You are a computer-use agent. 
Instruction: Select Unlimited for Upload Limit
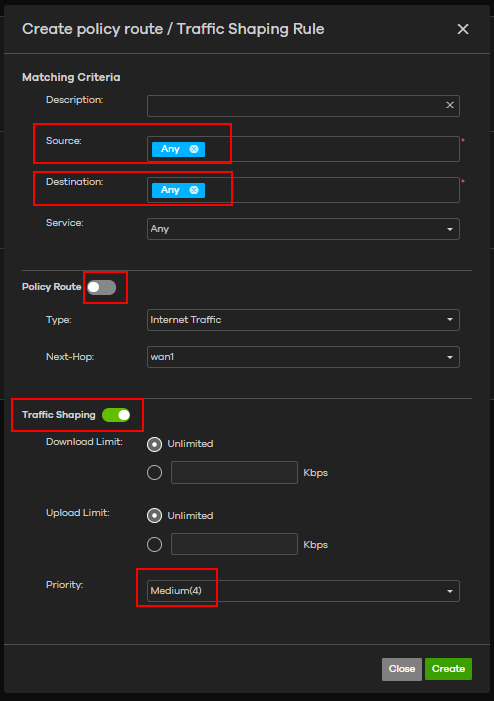click(155, 515)
